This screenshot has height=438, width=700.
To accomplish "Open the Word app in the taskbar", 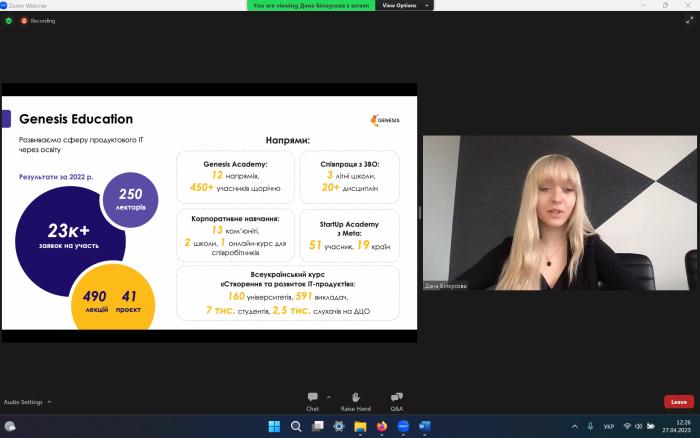I will tap(425, 426).
